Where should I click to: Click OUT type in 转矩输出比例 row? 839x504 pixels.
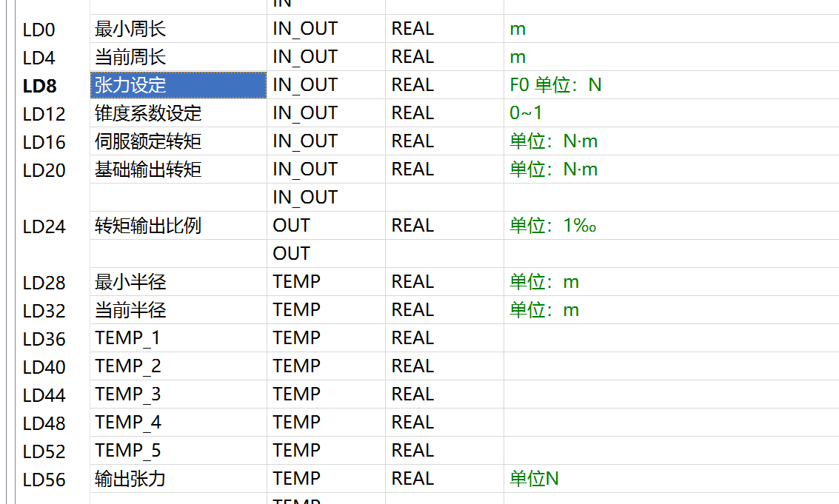click(291, 225)
